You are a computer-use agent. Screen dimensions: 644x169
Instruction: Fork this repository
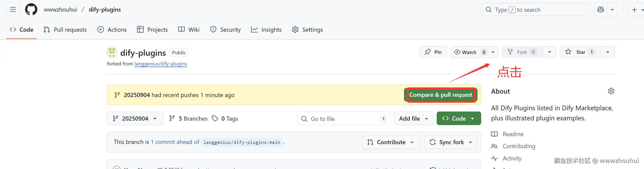point(522,52)
